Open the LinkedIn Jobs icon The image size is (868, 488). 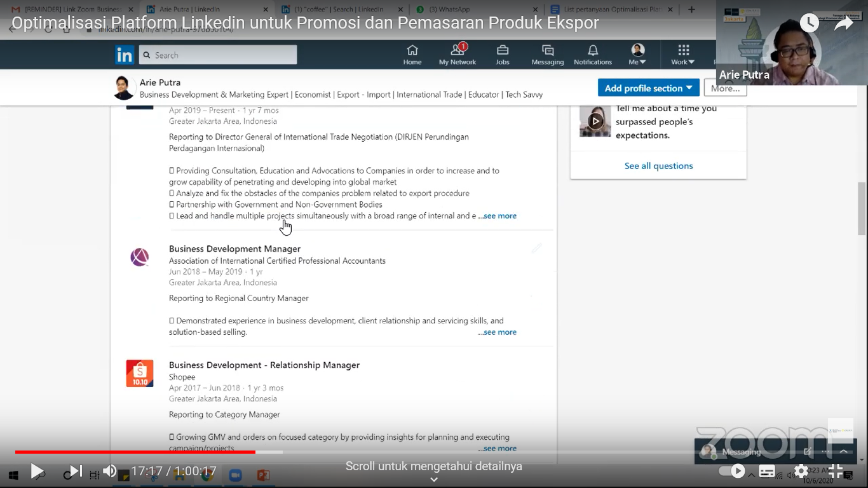tap(503, 55)
